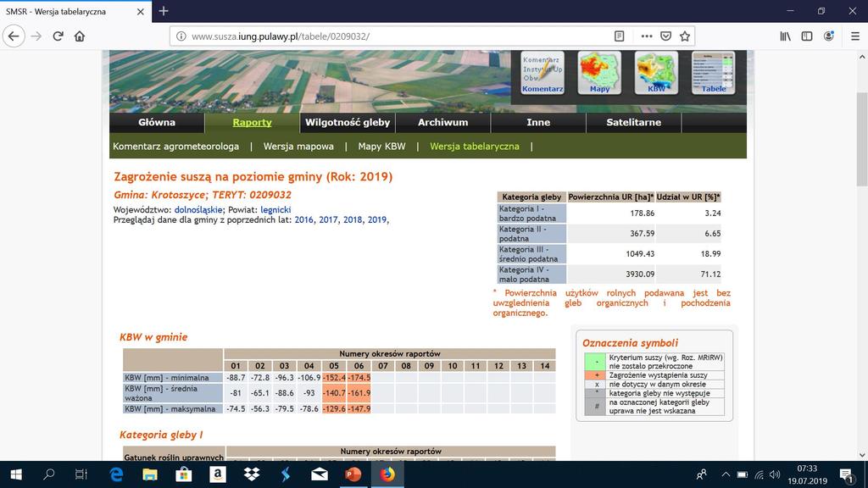Open Firefox account icon
The height and width of the screenshot is (488, 868).
tap(829, 36)
